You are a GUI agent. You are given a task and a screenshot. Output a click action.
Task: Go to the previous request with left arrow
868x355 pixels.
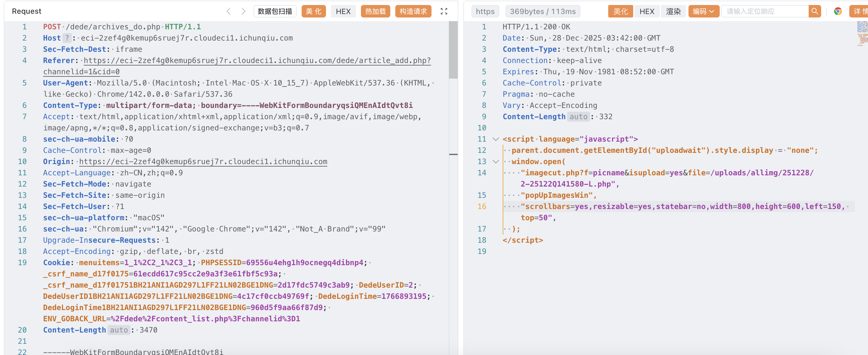[229, 12]
